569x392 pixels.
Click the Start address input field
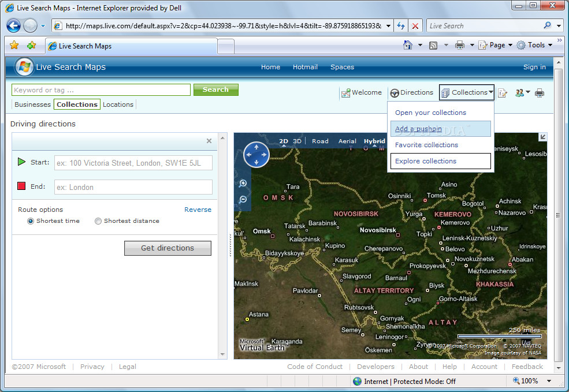tap(133, 163)
